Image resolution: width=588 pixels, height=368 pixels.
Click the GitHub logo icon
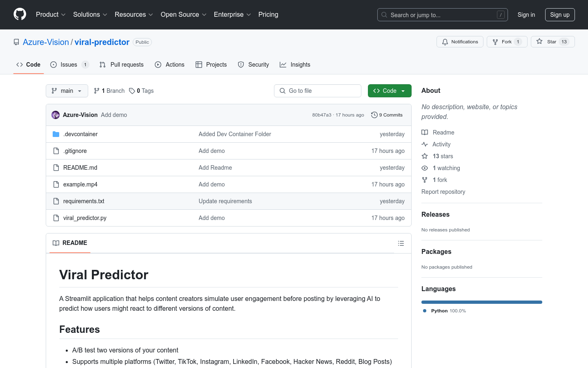[20, 14]
